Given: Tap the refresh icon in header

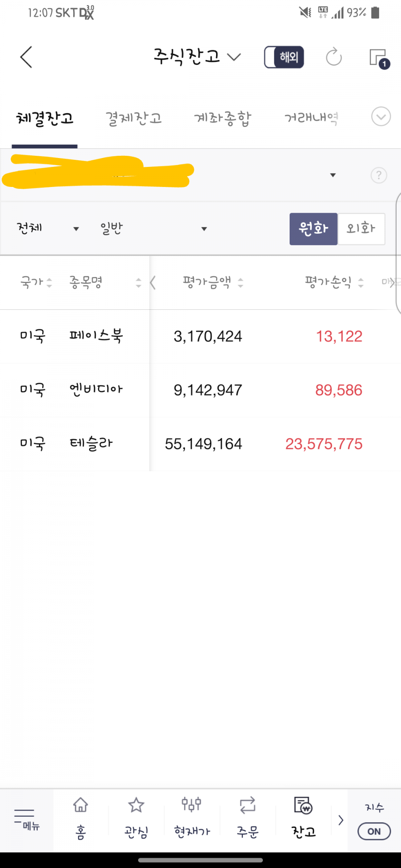Looking at the screenshot, I should point(333,57).
